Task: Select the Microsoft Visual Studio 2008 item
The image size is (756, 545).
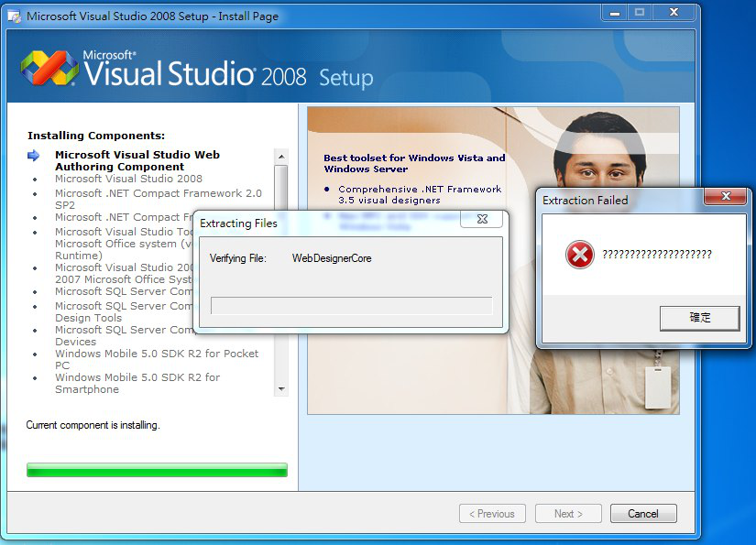Action: click(128, 179)
